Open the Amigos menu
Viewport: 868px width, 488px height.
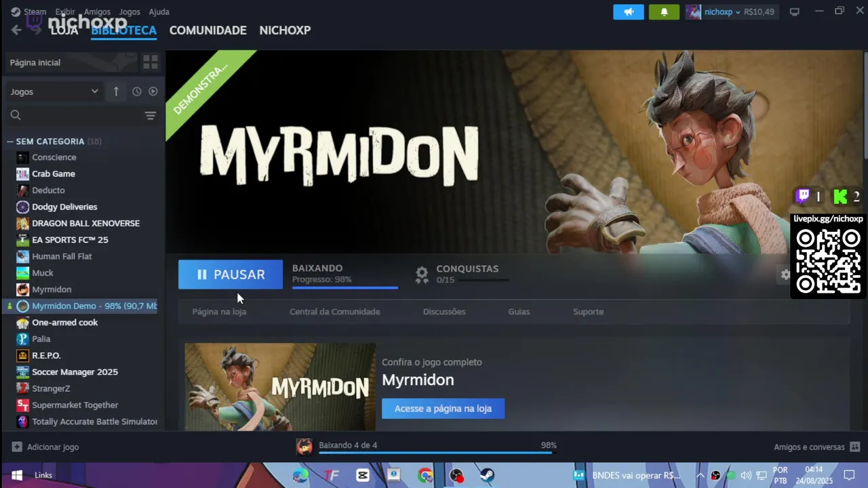tap(97, 12)
